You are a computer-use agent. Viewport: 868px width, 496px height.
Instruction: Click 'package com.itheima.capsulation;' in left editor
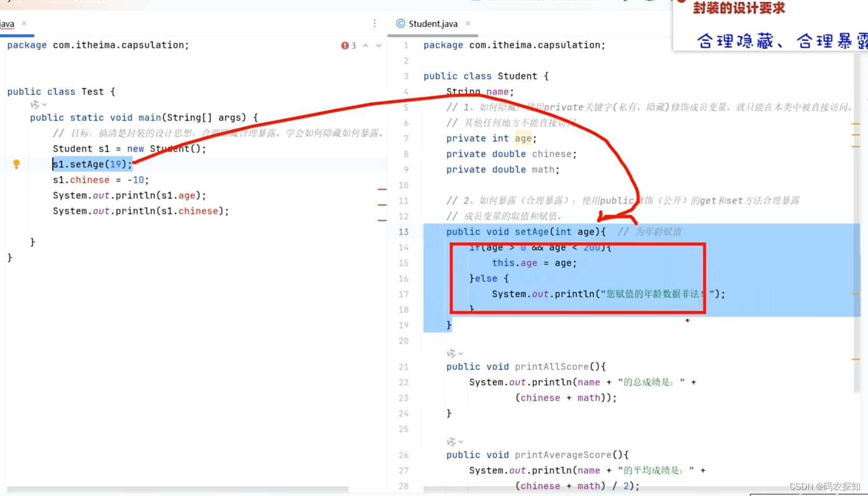point(98,45)
